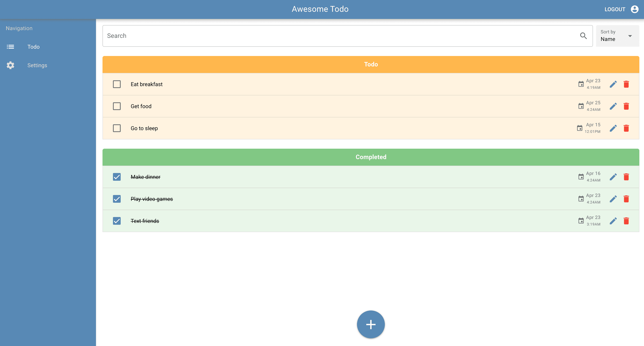Edit the Play video games task
644x346 pixels.
[613, 199]
